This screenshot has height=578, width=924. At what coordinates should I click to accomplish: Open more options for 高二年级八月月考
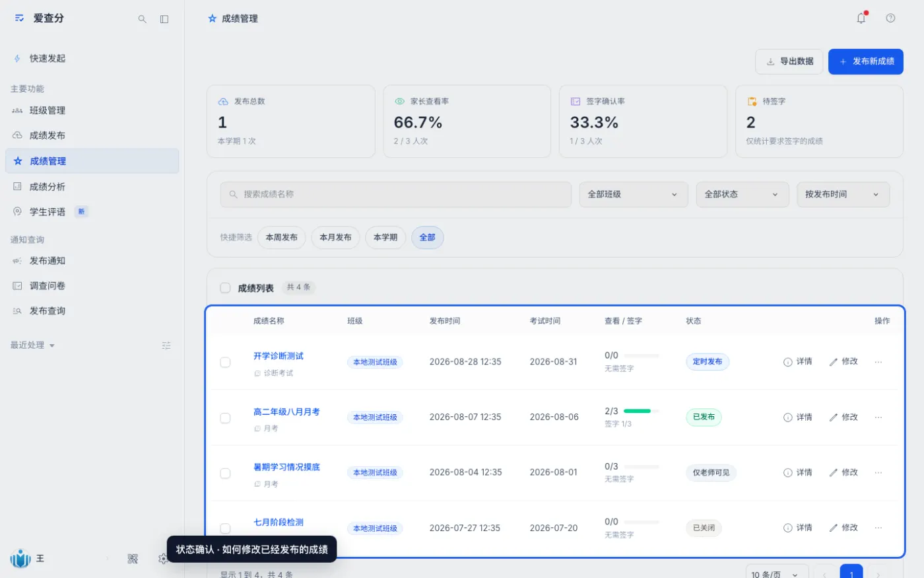tap(878, 417)
